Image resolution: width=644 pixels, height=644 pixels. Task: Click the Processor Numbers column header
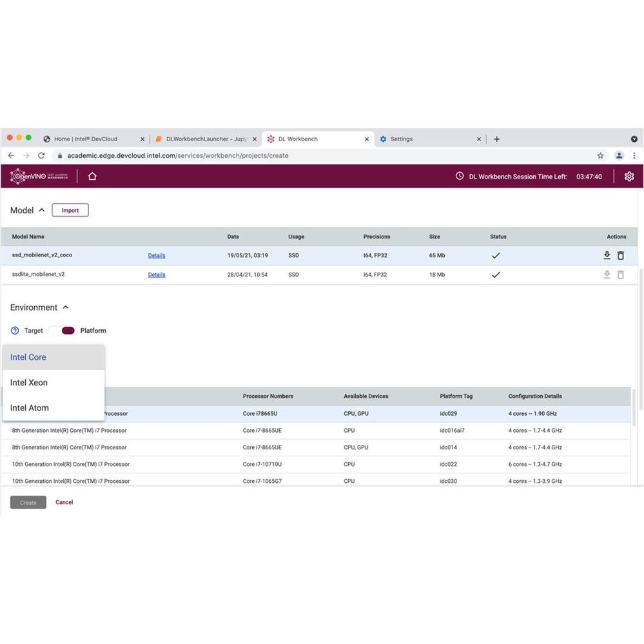268,396
